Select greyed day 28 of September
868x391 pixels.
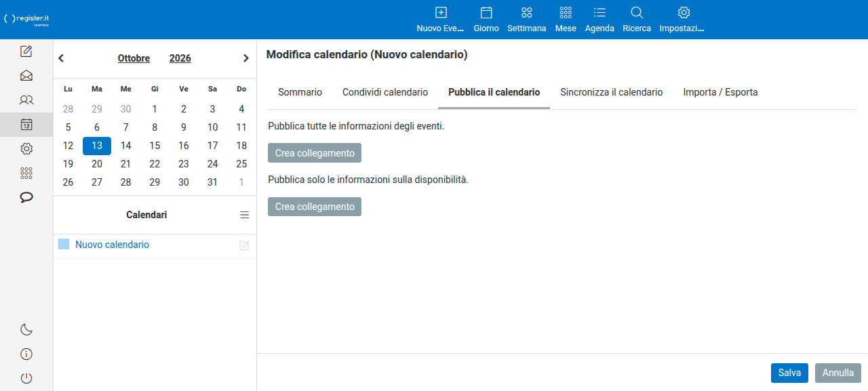pos(68,109)
